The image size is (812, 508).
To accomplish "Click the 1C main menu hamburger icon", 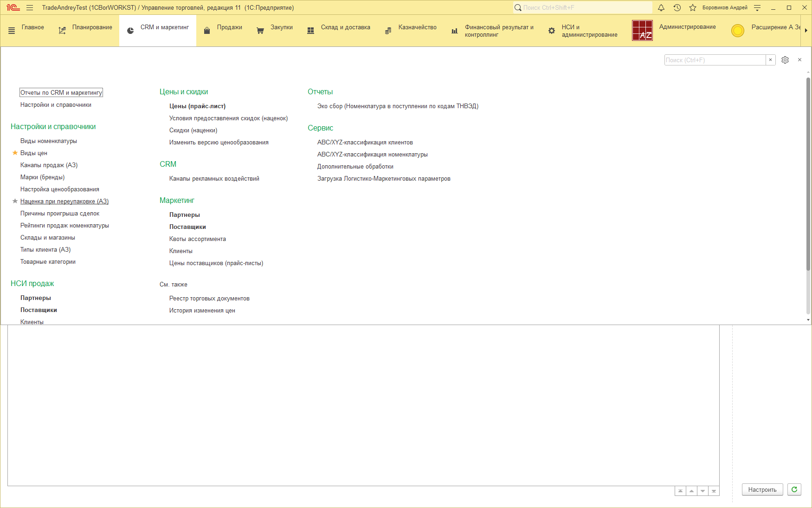I will (30, 7).
